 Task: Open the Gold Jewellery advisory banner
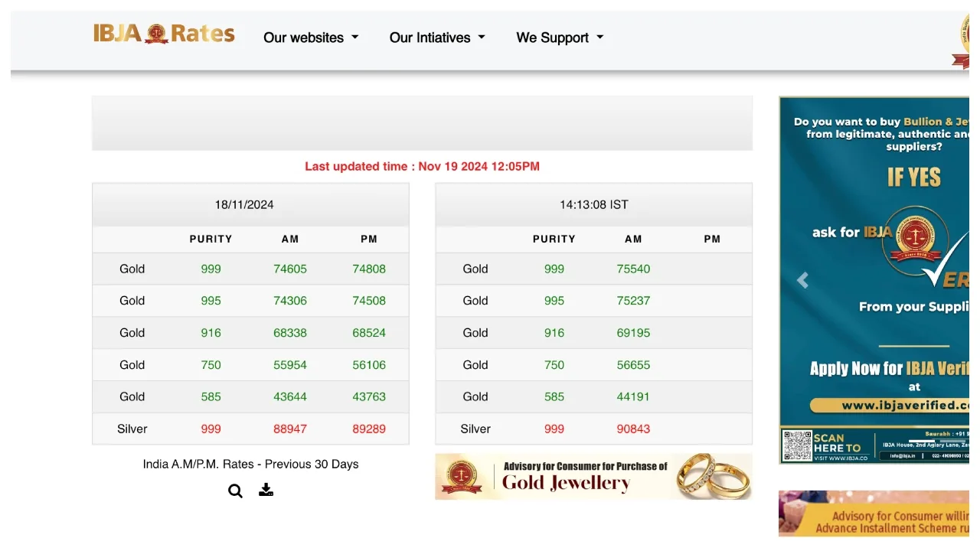pos(586,476)
